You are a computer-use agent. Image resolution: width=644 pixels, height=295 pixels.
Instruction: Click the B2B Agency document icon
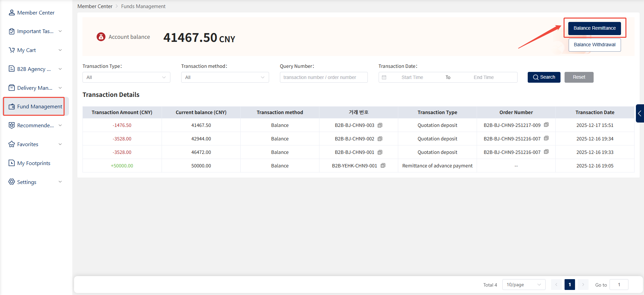click(x=11, y=69)
